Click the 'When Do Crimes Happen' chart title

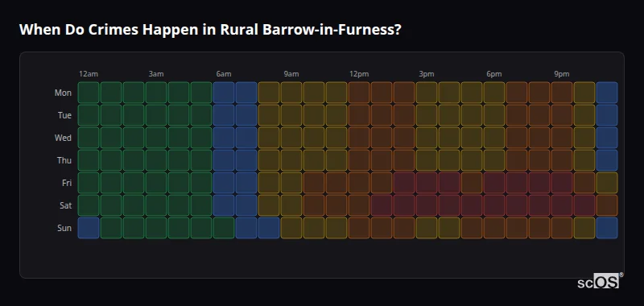point(210,30)
